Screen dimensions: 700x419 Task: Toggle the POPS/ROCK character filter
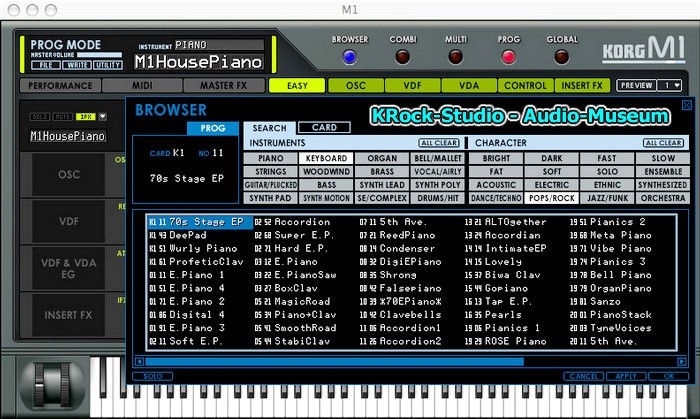point(552,198)
